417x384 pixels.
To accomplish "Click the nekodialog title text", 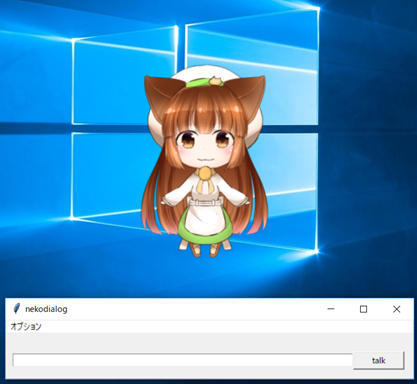I will click(46, 309).
